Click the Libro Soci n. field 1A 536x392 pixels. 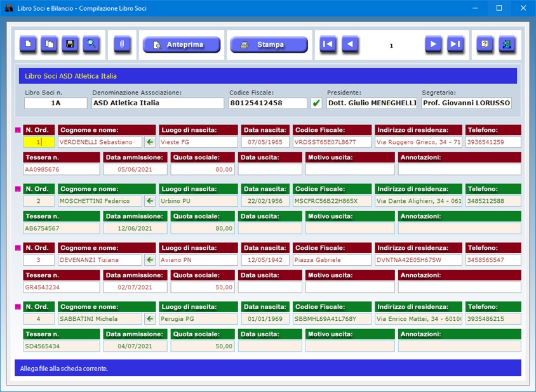[56, 103]
